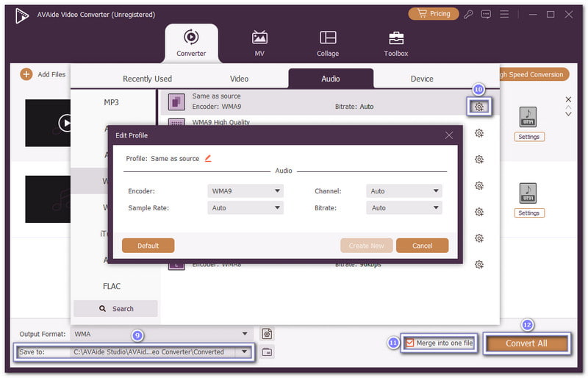
Task: Click the Default button
Action: coord(148,246)
